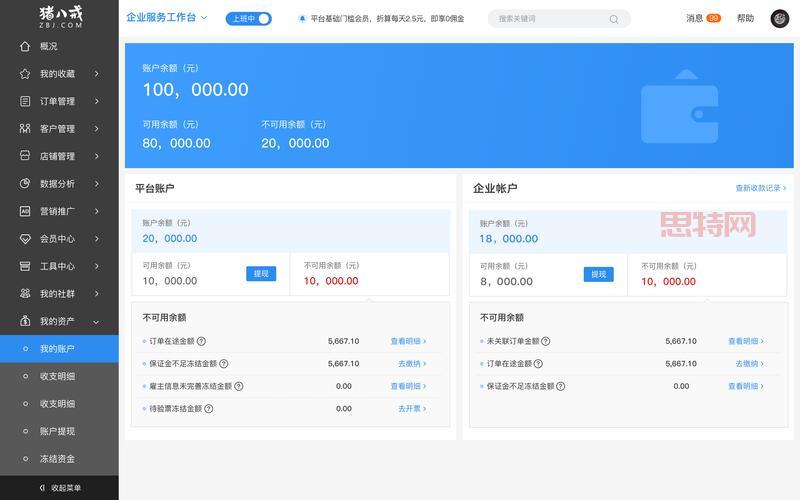Click the 帮助 help link
Image resolution: width=800 pixels, height=500 pixels.
pyautogui.click(x=745, y=18)
